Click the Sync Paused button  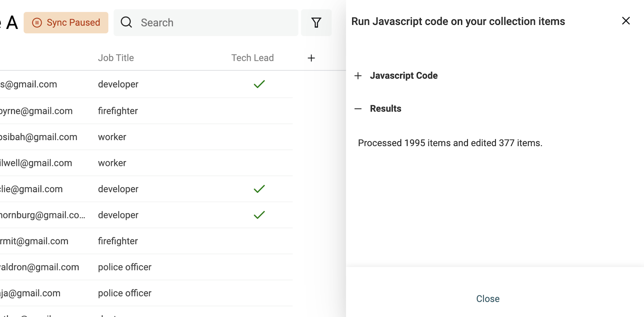pos(66,22)
